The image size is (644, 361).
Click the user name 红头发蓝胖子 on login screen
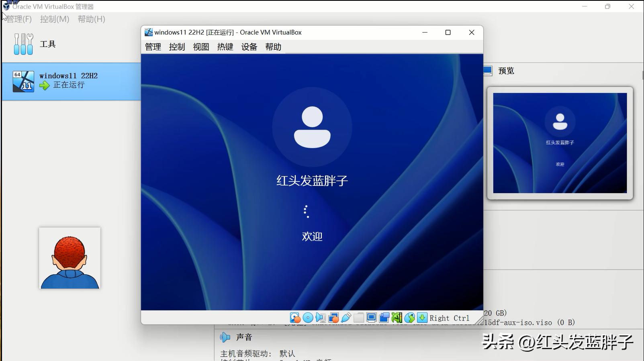click(x=312, y=181)
